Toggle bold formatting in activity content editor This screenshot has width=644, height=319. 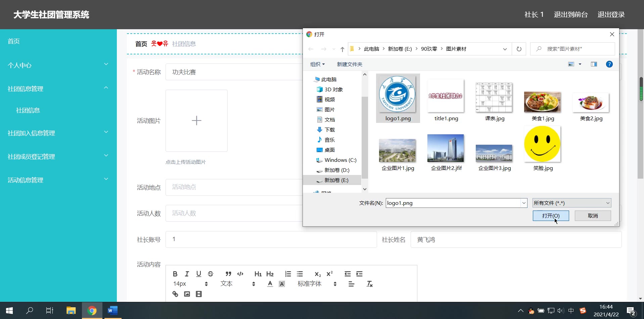pos(175,274)
